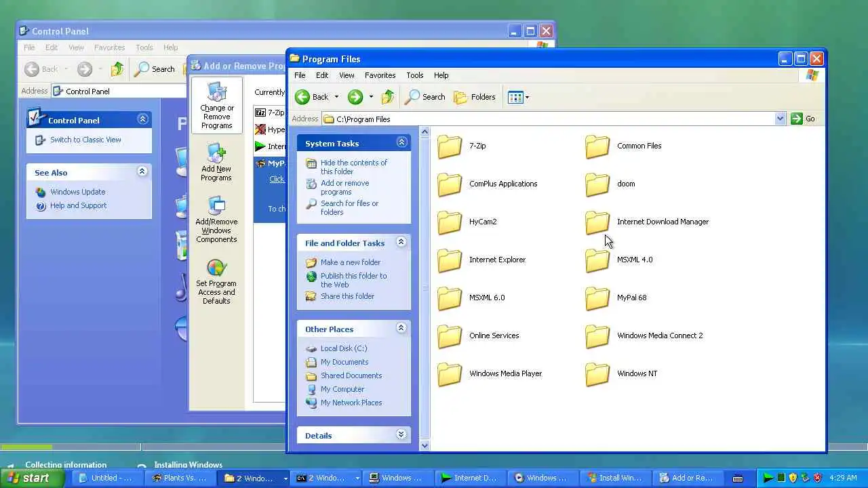Open the 7-Zip folder in Program Files
Image resolution: width=868 pixels, height=488 pixels.
pos(461,146)
